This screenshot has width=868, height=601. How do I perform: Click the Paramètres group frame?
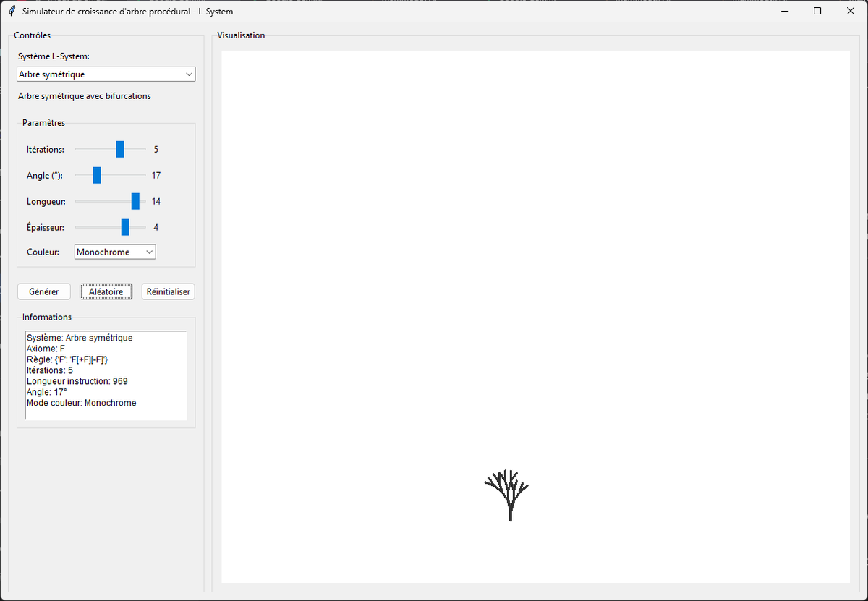pyautogui.click(x=43, y=122)
